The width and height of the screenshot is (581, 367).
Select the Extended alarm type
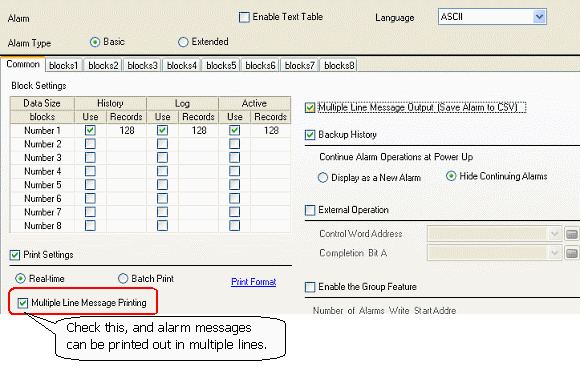183,42
